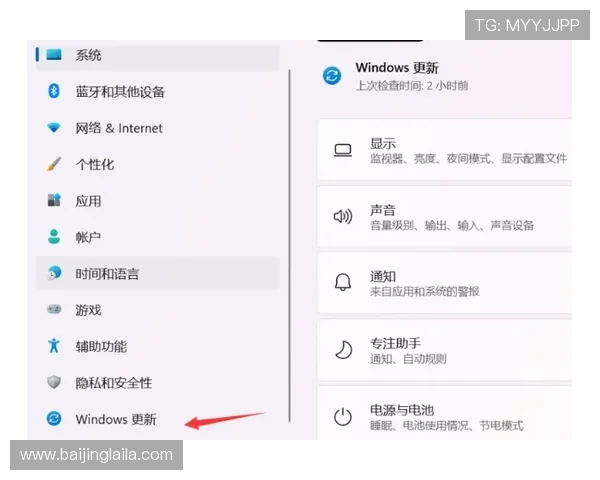Click the Windows Update icon in sidebar
The height and width of the screenshot is (480, 600).
coord(54,418)
